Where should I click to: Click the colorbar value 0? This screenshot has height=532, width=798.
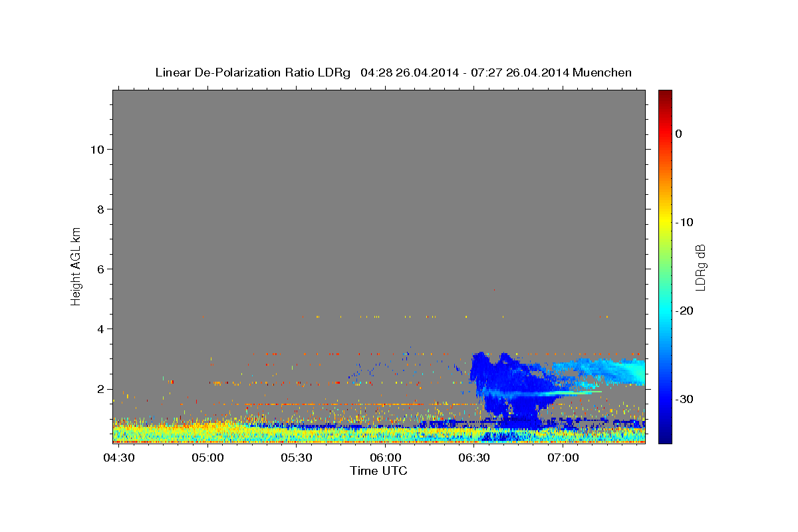(679, 134)
